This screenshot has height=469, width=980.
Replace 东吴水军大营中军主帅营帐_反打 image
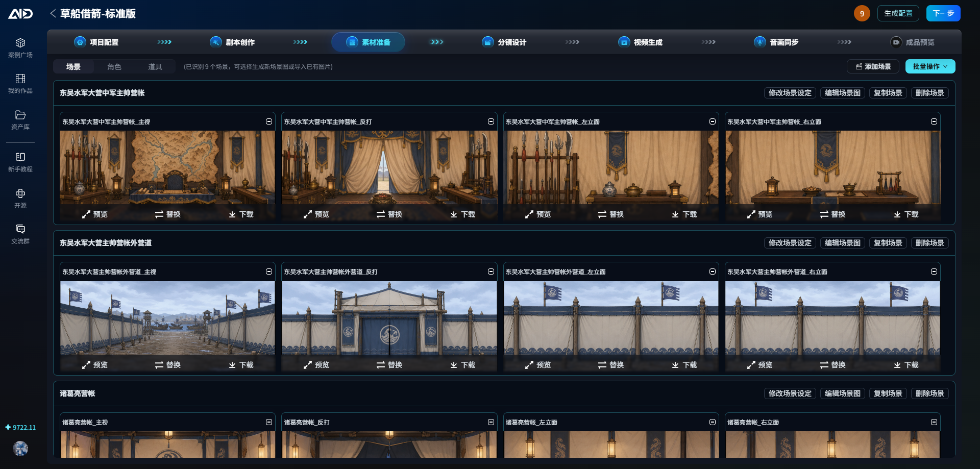[389, 214]
